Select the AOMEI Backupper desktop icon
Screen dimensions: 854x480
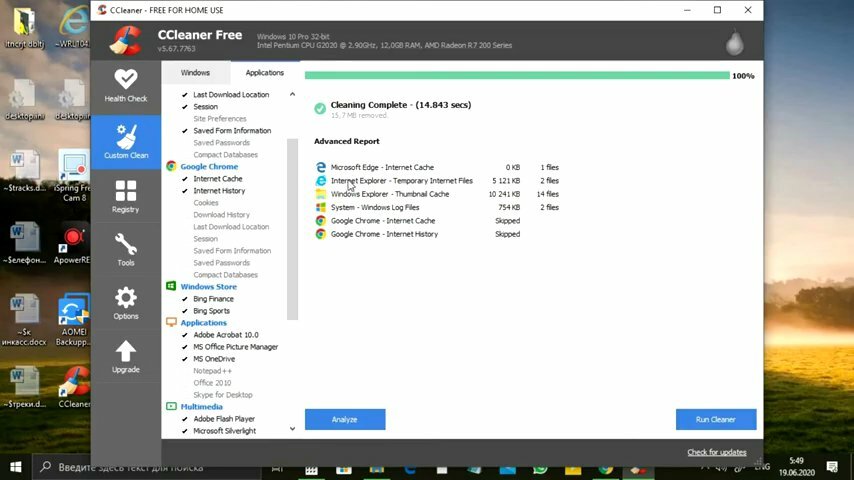[74, 320]
